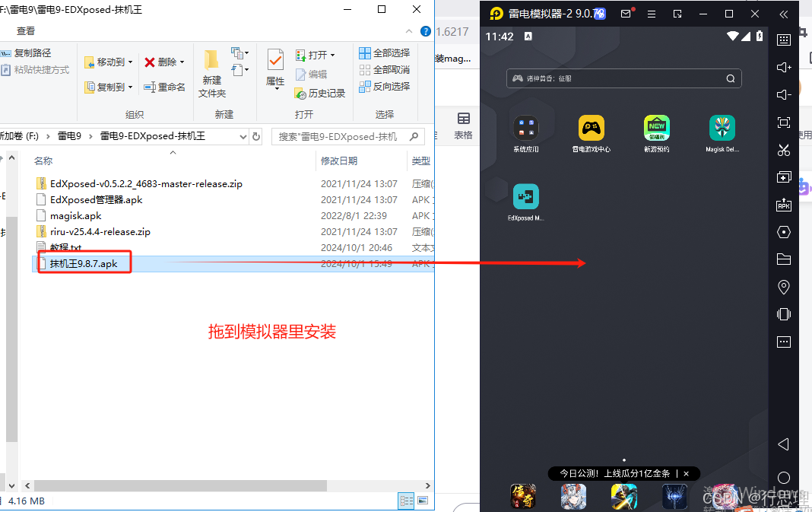812x512 pixels.
Task: Open the 查看 ribbon tab
Action: coord(25,31)
